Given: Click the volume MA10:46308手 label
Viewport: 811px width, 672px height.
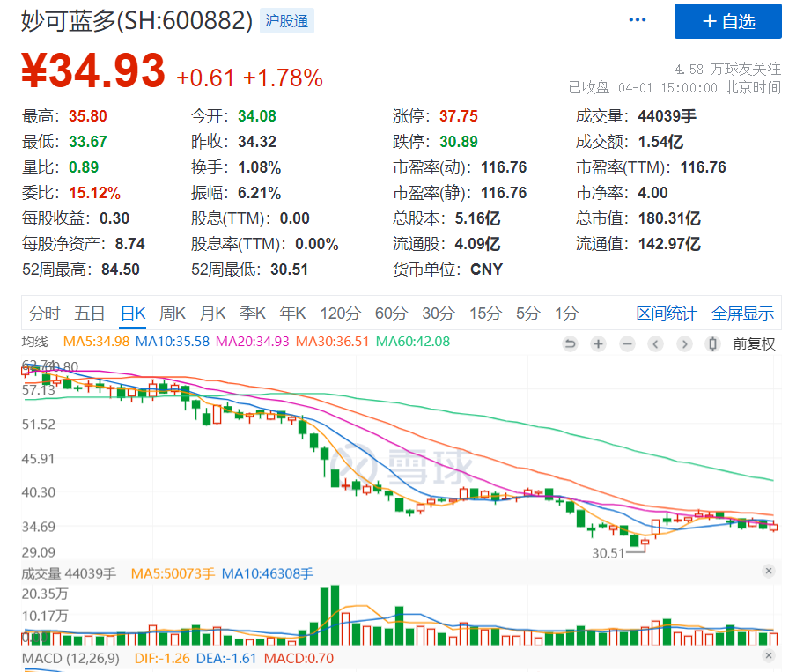Looking at the screenshot, I should (x=268, y=573).
